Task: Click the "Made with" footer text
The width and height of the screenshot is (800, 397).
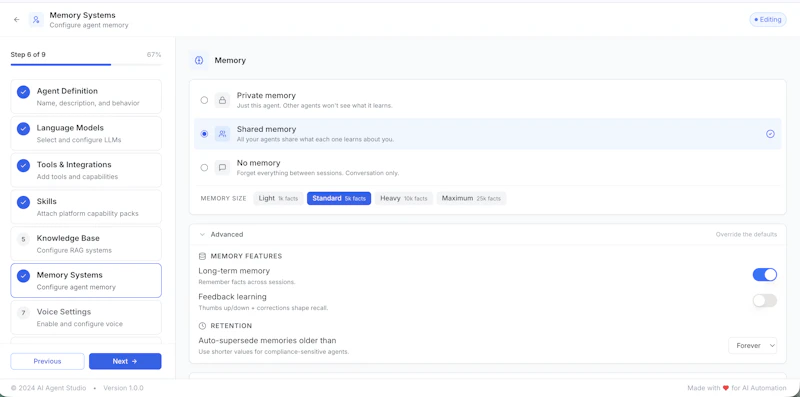Action: click(x=704, y=388)
